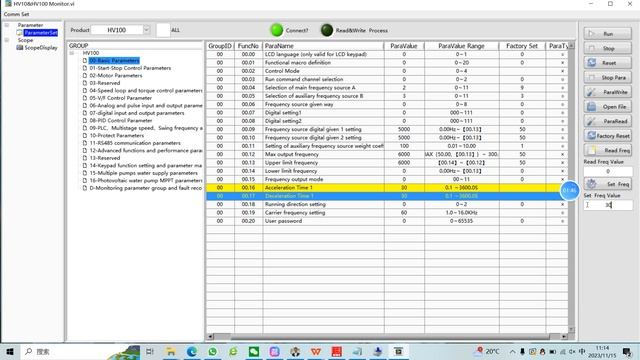Viewport: 640px width, 360px height.
Task: Click the Set Freq button
Action: click(607, 184)
